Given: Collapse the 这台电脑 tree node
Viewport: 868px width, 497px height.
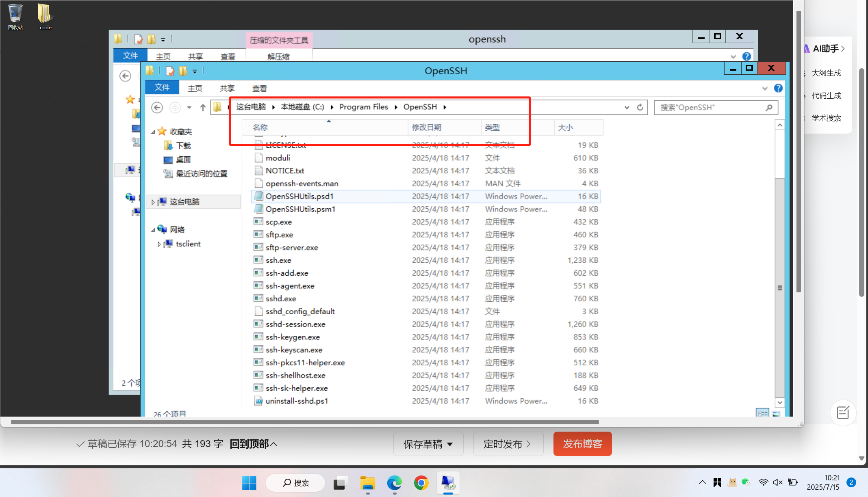Looking at the screenshot, I should (153, 201).
